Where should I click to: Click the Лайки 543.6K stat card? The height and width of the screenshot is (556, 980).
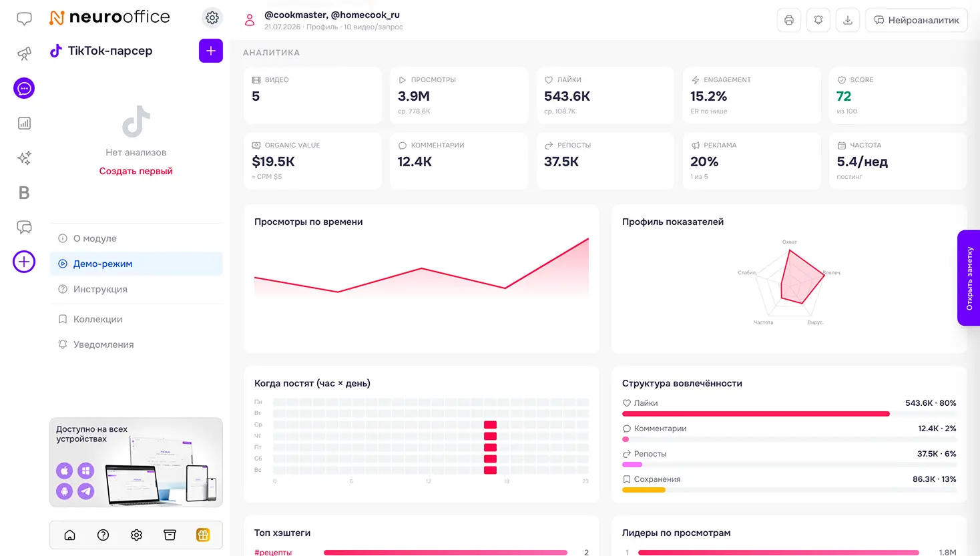click(x=605, y=95)
